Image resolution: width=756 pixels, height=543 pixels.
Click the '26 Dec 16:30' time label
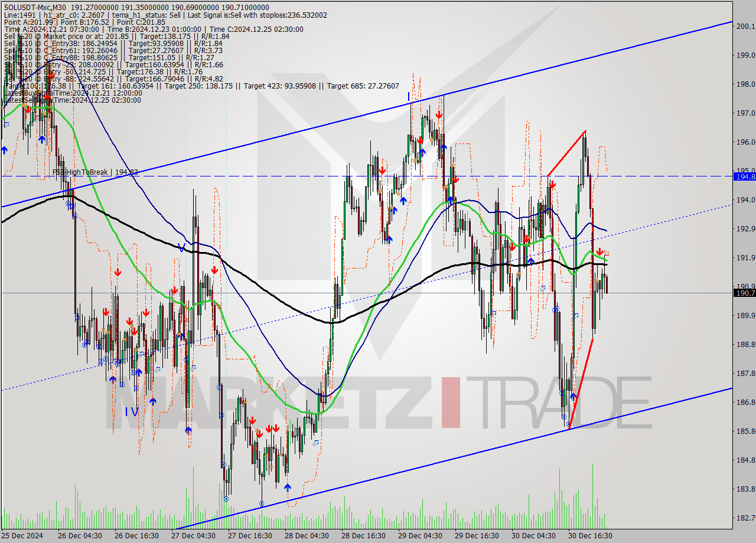136,536
